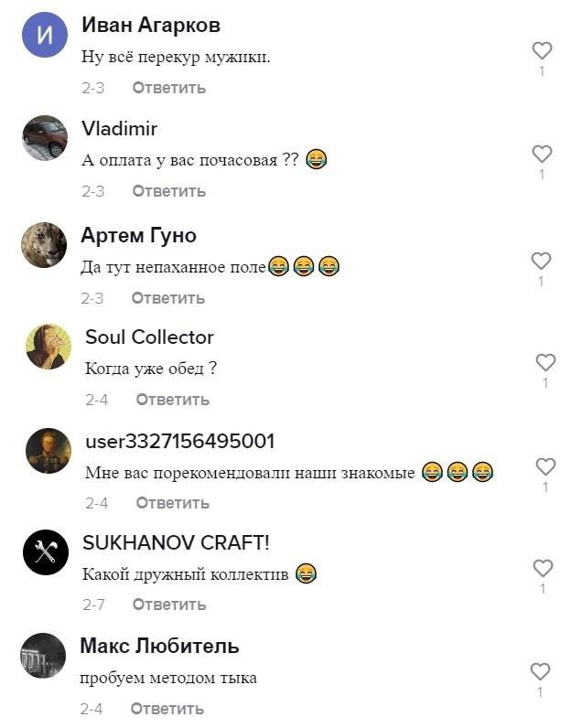Open Soul Collector's profile name
The image size is (582, 728).
[149, 337]
